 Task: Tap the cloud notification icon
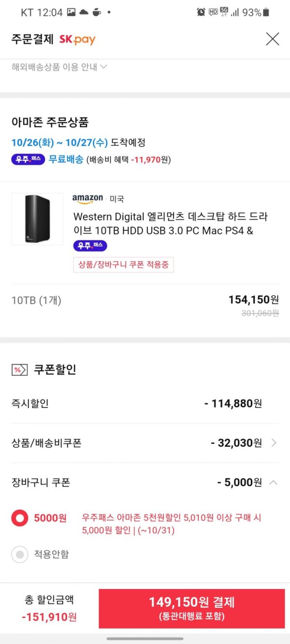[x=84, y=12]
